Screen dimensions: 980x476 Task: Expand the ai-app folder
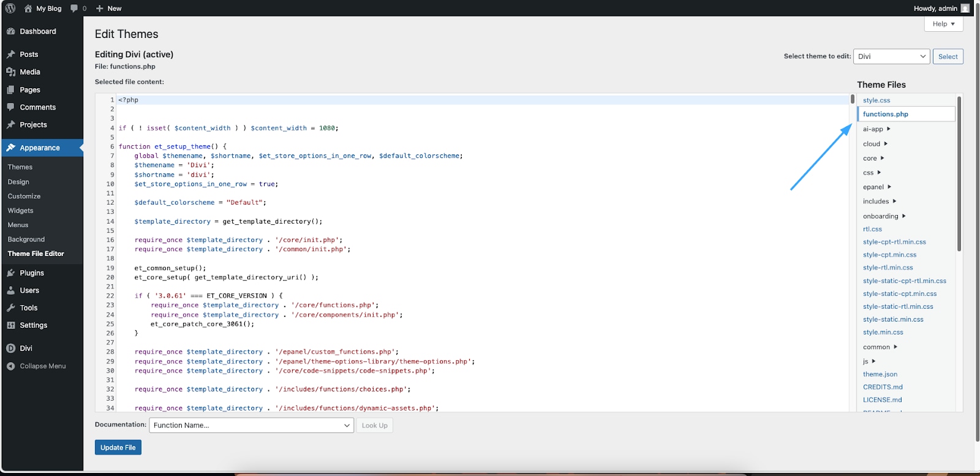(876, 129)
